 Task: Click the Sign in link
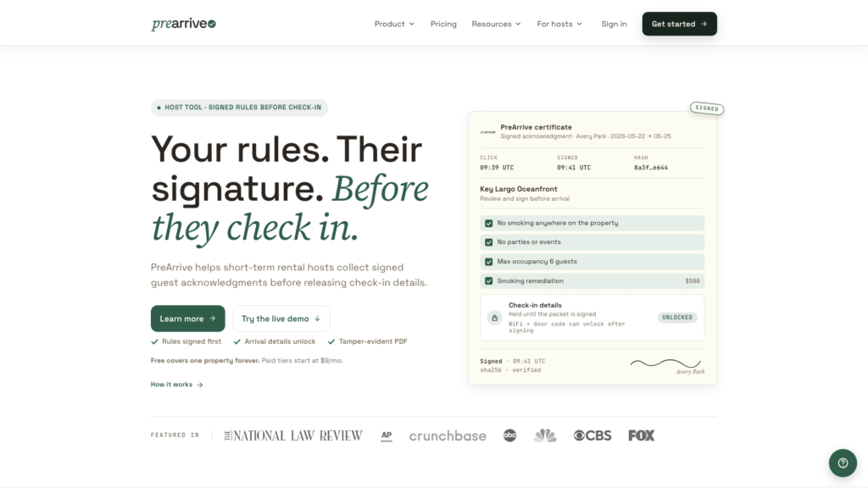point(614,24)
